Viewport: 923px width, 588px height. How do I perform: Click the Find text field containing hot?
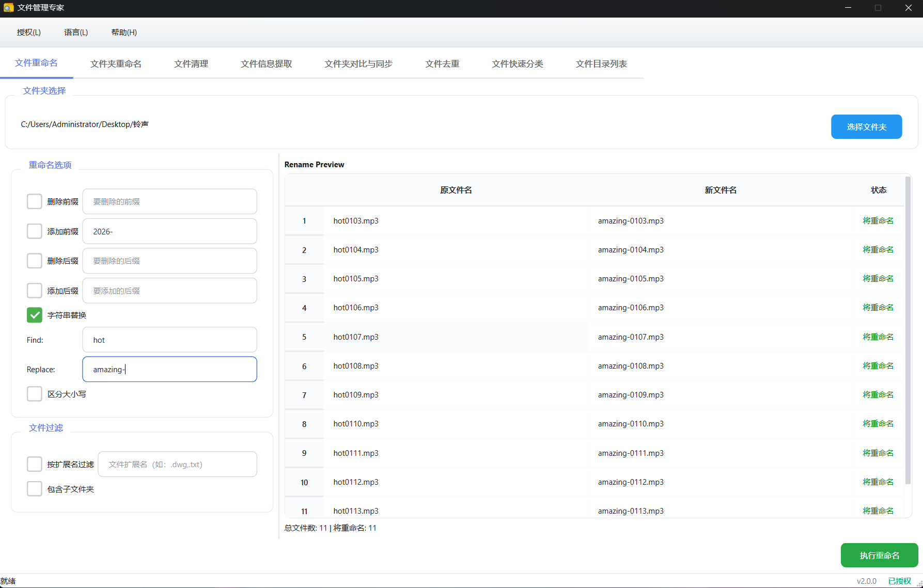169,340
